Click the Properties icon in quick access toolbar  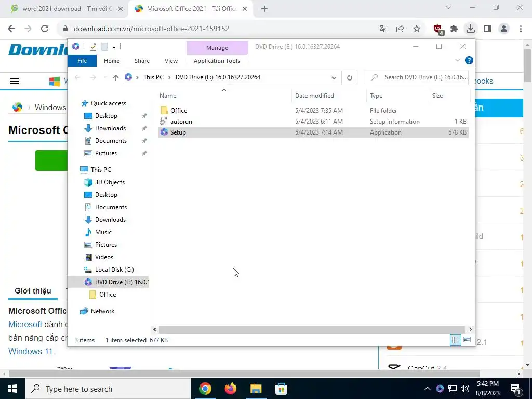coord(92,47)
